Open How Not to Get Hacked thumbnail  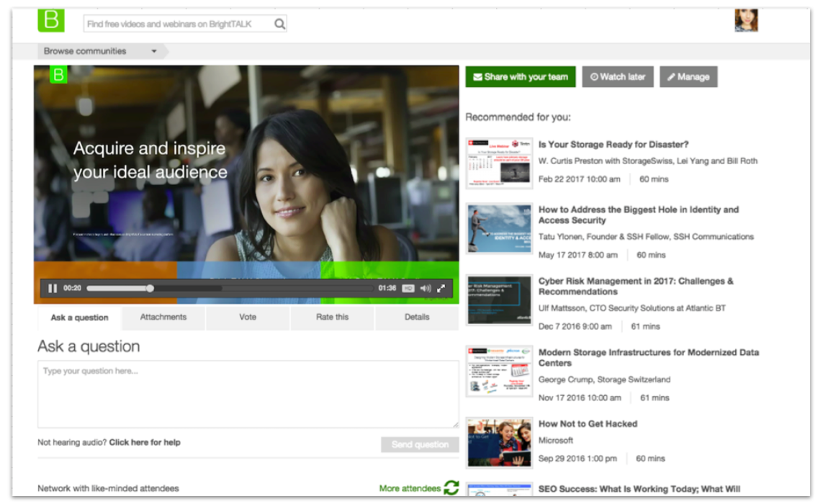[499, 443]
